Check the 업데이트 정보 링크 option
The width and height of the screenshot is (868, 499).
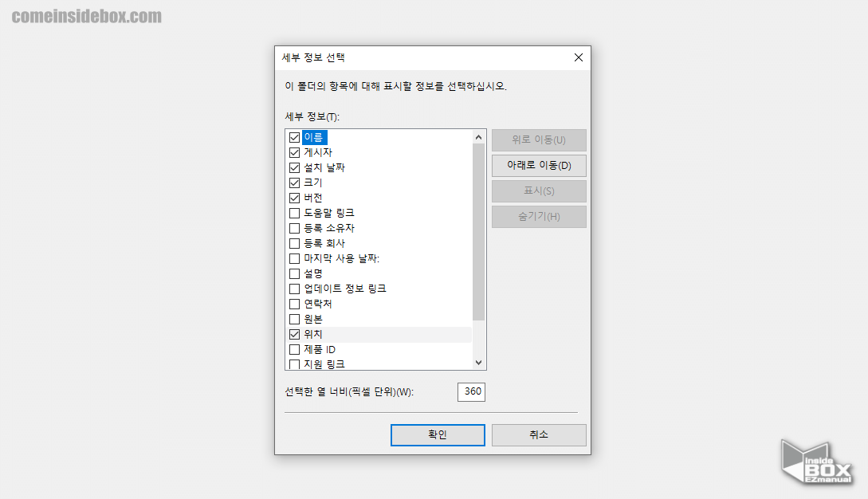(294, 288)
